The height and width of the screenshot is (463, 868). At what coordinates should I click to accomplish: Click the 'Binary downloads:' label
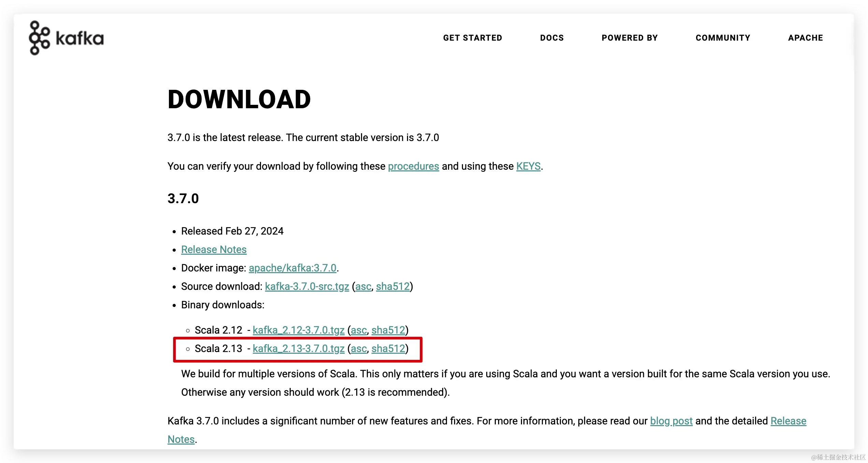pos(223,305)
